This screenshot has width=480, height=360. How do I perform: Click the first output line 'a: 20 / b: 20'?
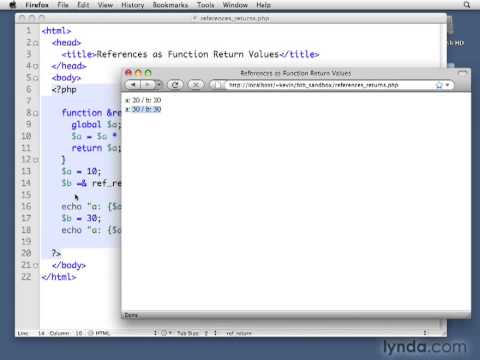(143, 100)
